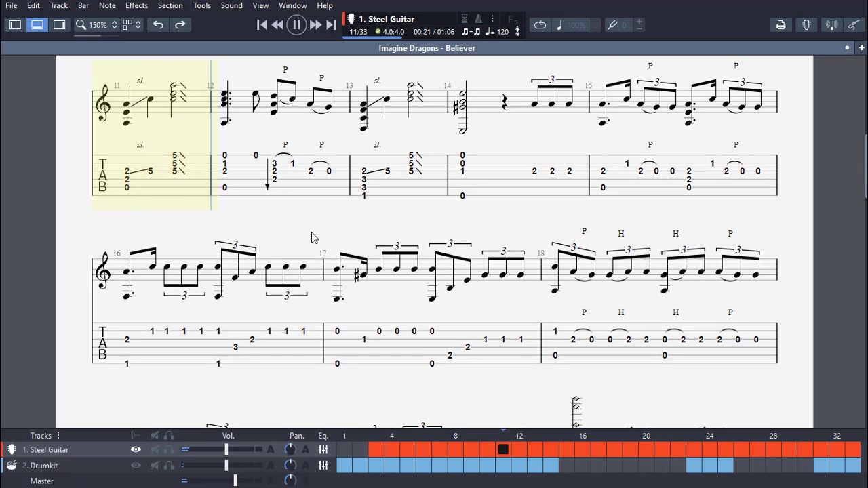Jump to the last bar

[x=331, y=25]
